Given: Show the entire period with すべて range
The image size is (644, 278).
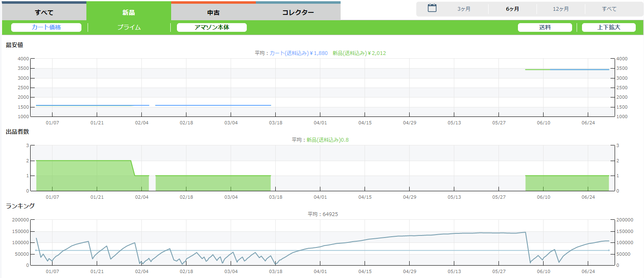Looking at the screenshot, I should click(609, 9).
